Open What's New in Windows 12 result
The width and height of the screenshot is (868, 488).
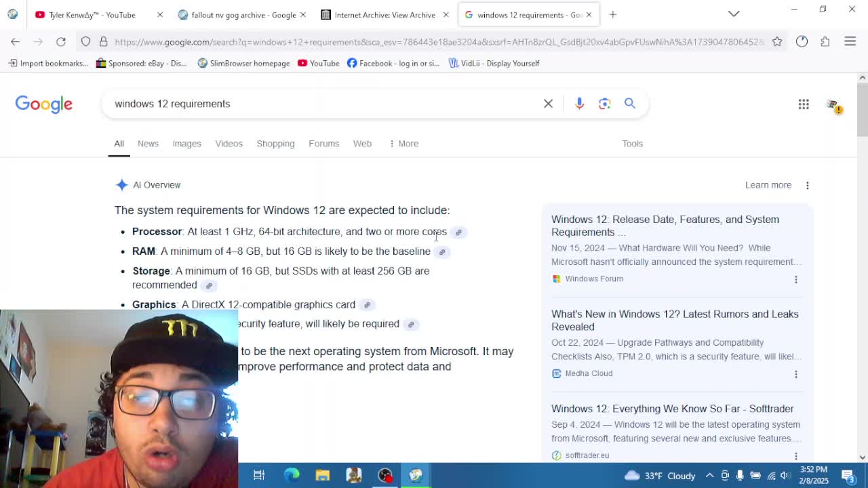click(675, 321)
